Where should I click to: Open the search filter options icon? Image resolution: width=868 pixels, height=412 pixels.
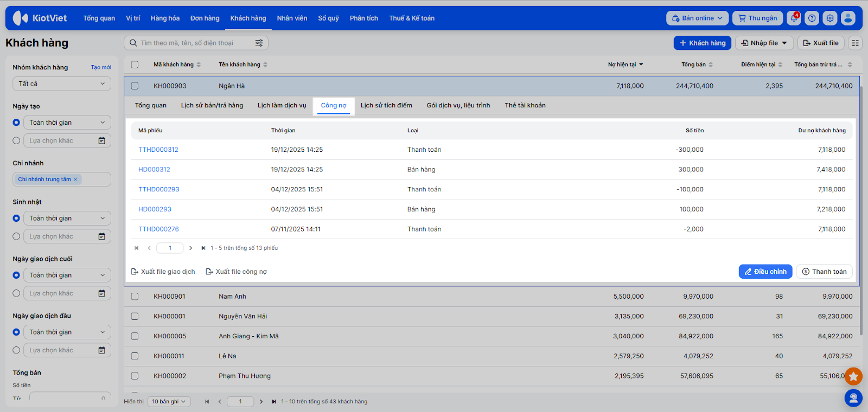coord(259,43)
